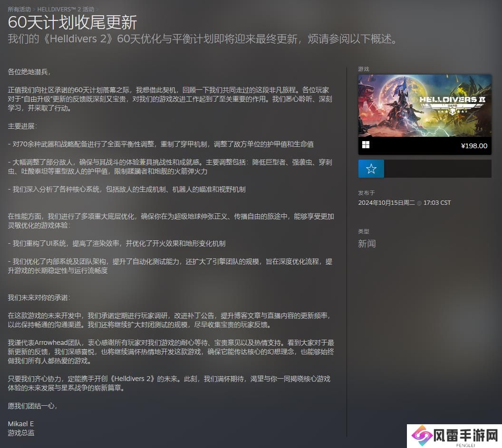Image resolution: width=502 pixels, height=448 pixels.
Task: Click the heading '我们未来对你的承诺:'
Action: point(39,297)
